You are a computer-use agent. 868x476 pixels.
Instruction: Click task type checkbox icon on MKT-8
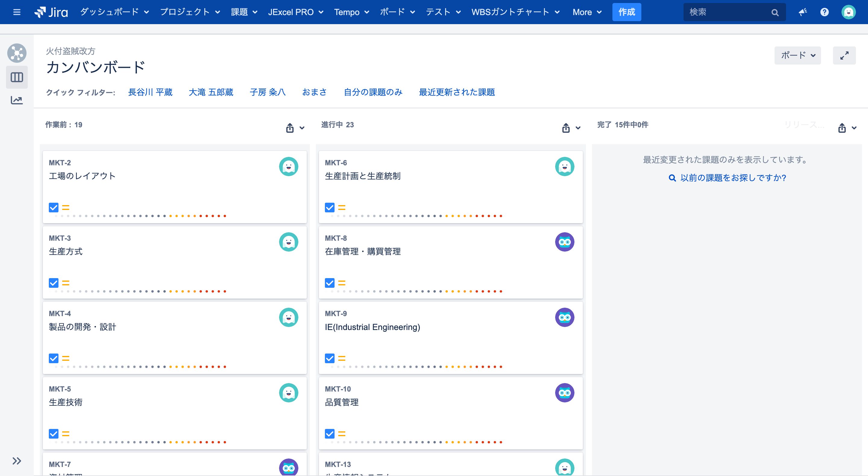click(329, 283)
